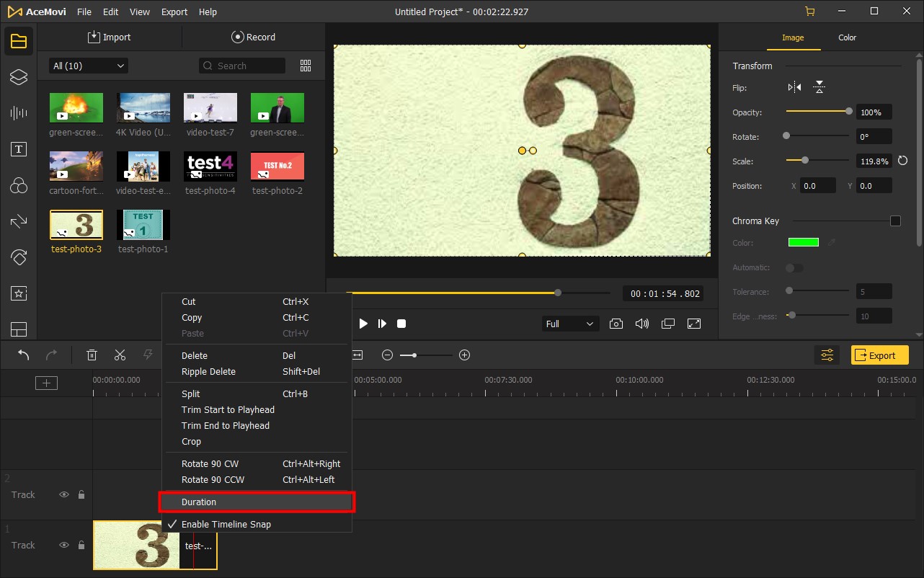Reset scale with the circular arrow icon

(x=902, y=161)
